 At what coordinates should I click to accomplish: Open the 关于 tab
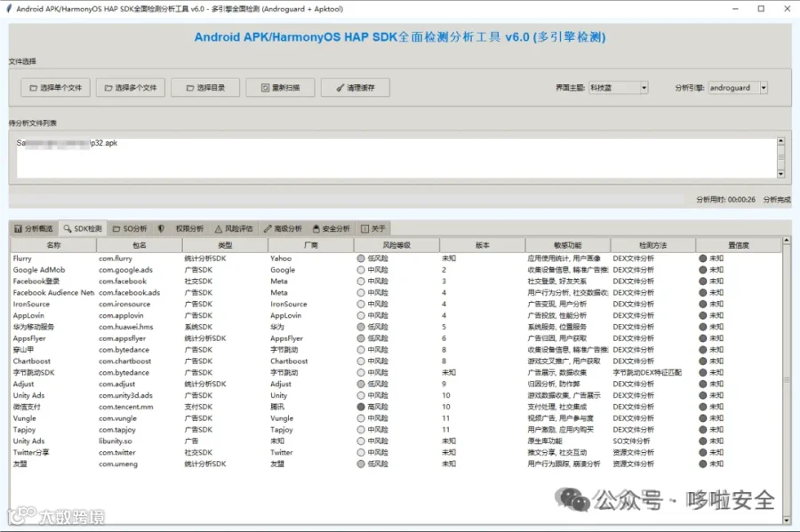point(373,229)
